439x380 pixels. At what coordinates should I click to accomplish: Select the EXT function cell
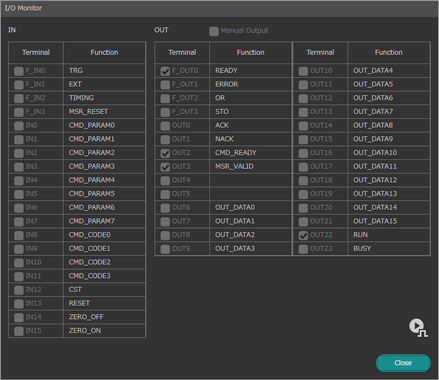click(104, 84)
